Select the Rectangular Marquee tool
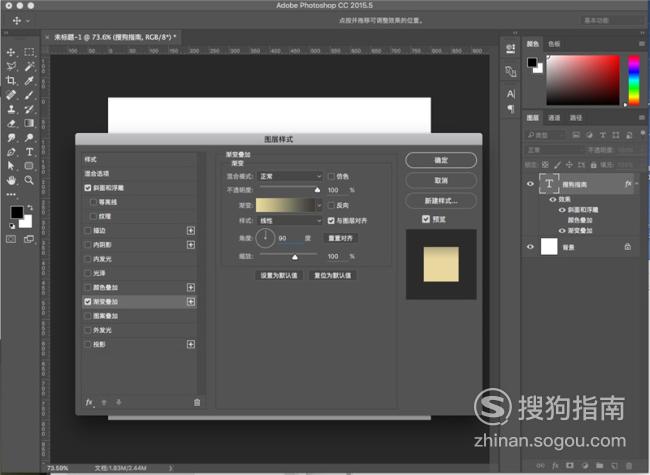Image resolution: width=650 pixels, height=475 pixels. 29,52
